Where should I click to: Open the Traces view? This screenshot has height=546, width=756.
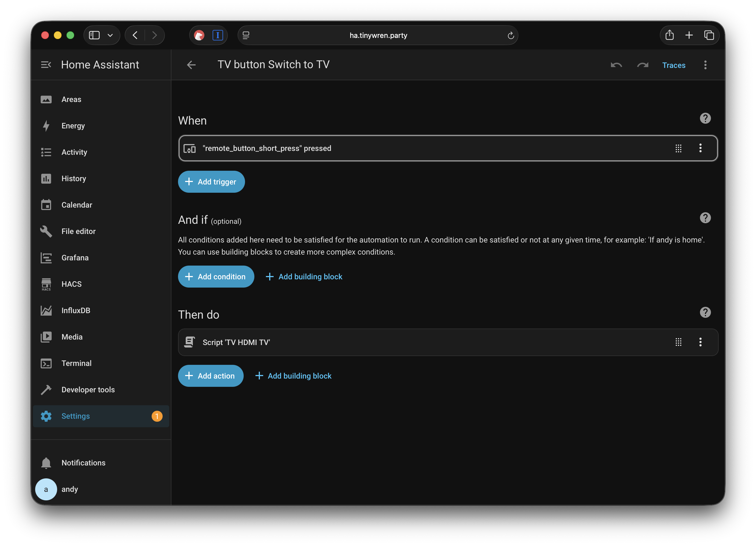click(674, 65)
